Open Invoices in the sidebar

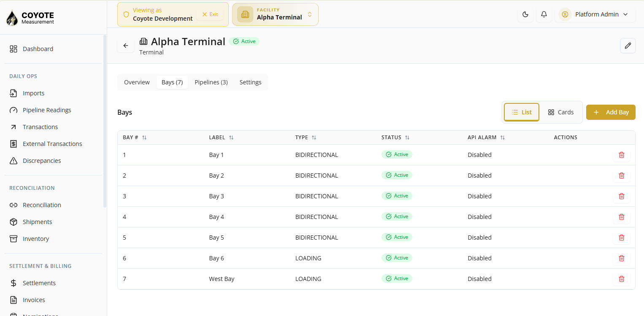click(x=53, y=300)
